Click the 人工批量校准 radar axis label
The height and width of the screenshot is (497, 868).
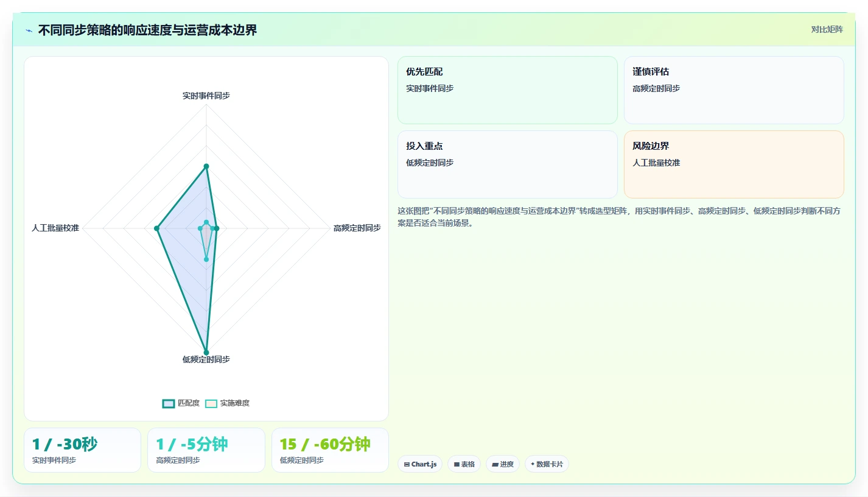[55, 228]
